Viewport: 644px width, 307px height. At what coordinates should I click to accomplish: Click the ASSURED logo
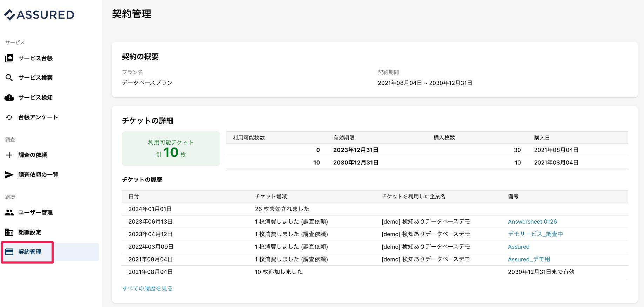click(x=39, y=15)
